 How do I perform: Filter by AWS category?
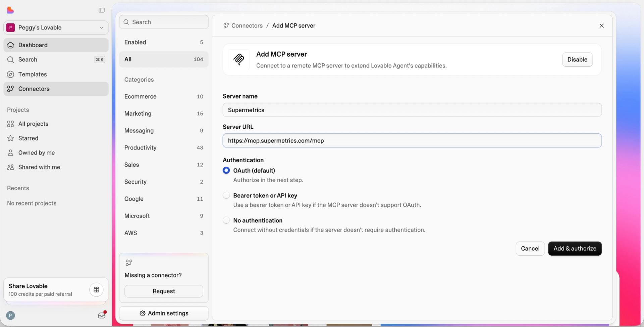[x=164, y=233]
